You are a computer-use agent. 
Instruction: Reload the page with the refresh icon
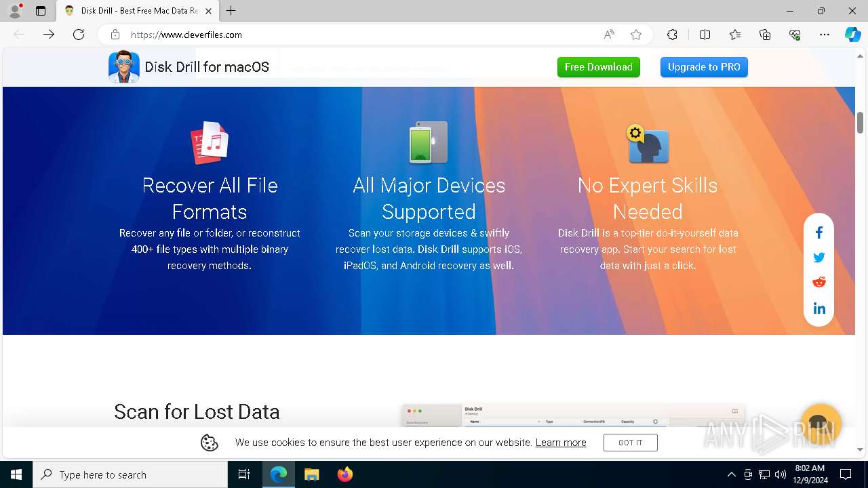tap(79, 35)
